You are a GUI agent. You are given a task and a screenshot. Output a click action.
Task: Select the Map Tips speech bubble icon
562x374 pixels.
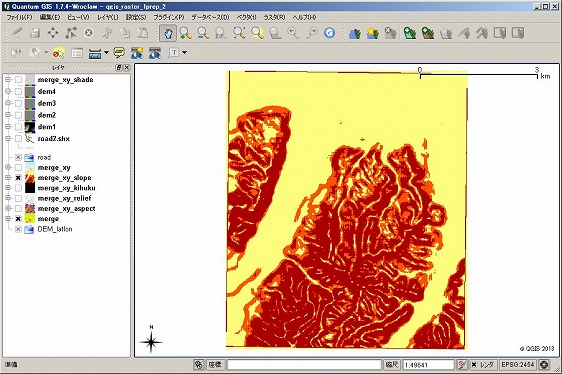tap(119, 53)
